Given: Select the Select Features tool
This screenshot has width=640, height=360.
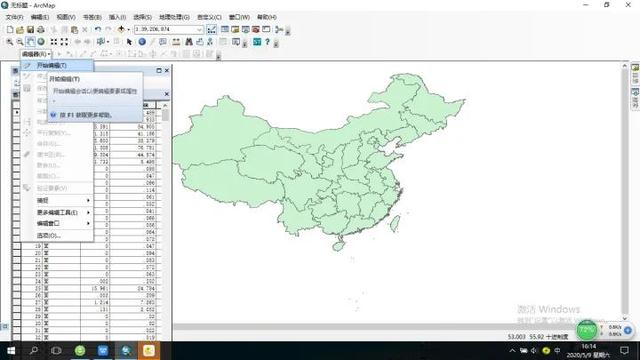Looking at the screenshot, I should [x=100, y=42].
